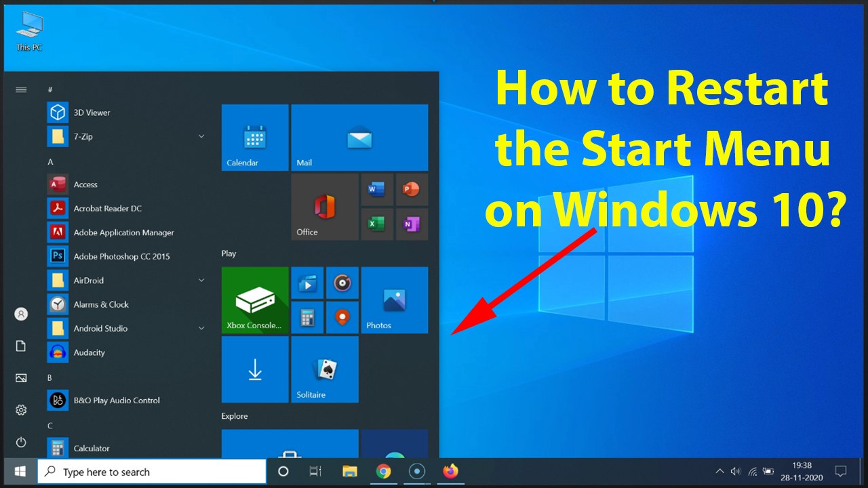Open Cortana circle on the taskbar
868x488 pixels.
pos(283,472)
